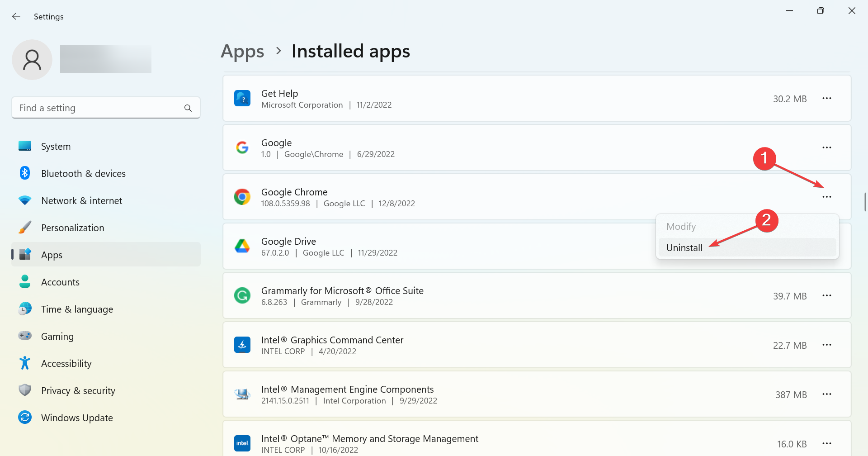This screenshot has height=456, width=868.
Task: Open the three-dot menu for Get Help
Action: [x=827, y=98]
